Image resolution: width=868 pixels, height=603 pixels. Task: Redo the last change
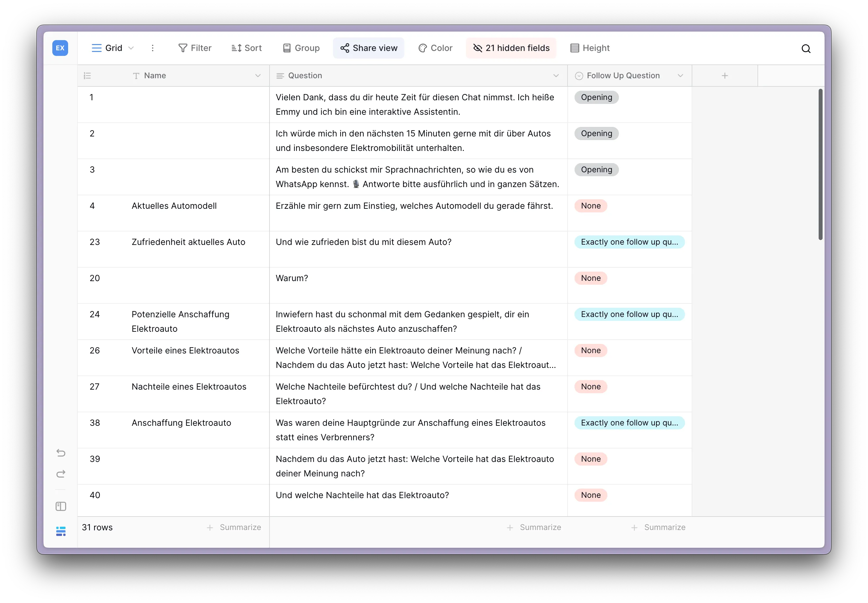[x=61, y=474]
